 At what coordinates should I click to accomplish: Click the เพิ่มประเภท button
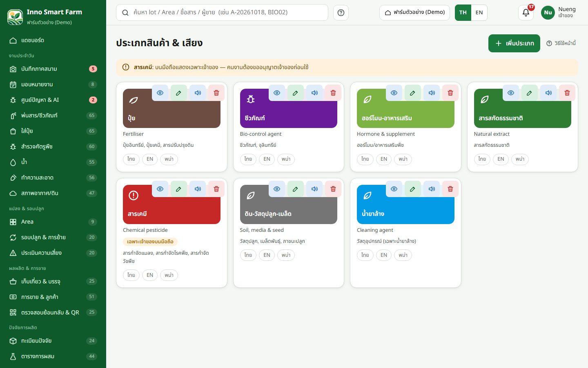514,43
